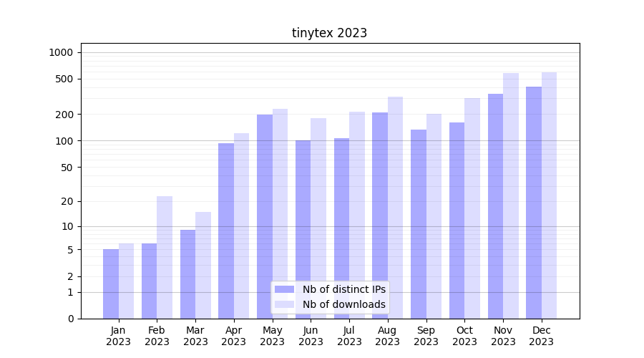Click the 0 y-axis tick label

click(70, 319)
